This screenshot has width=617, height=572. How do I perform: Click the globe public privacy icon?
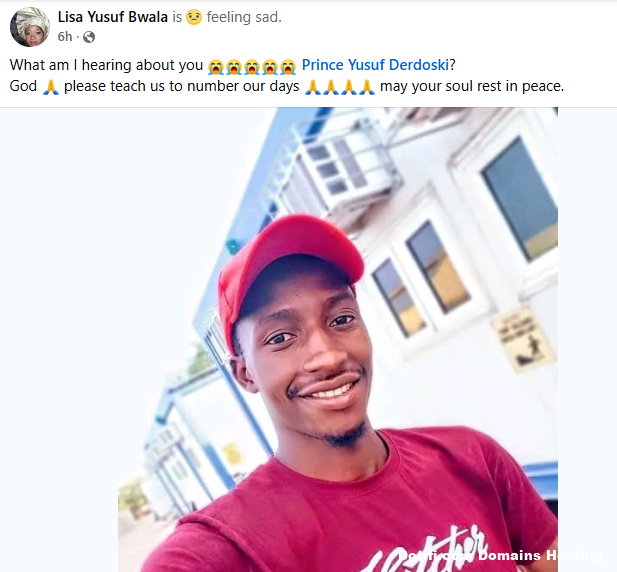click(x=89, y=37)
